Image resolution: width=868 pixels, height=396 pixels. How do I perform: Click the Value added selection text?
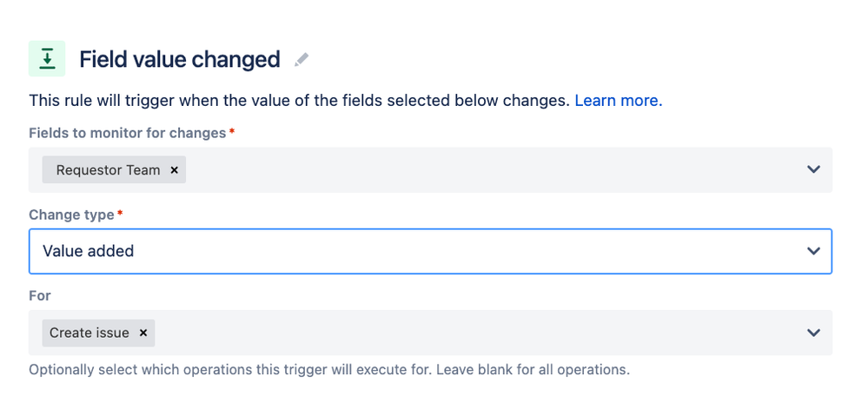(x=89, y=251)
